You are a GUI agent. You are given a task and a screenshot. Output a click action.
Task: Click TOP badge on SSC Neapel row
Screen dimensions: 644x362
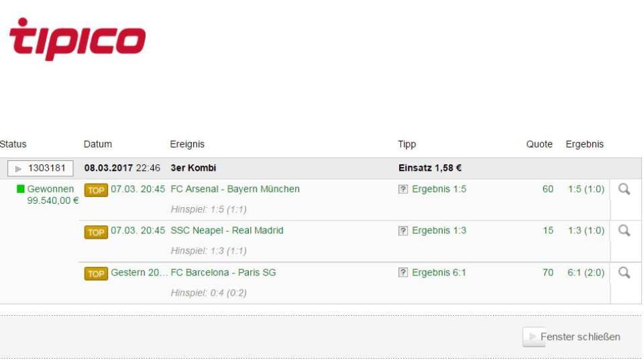96,232
